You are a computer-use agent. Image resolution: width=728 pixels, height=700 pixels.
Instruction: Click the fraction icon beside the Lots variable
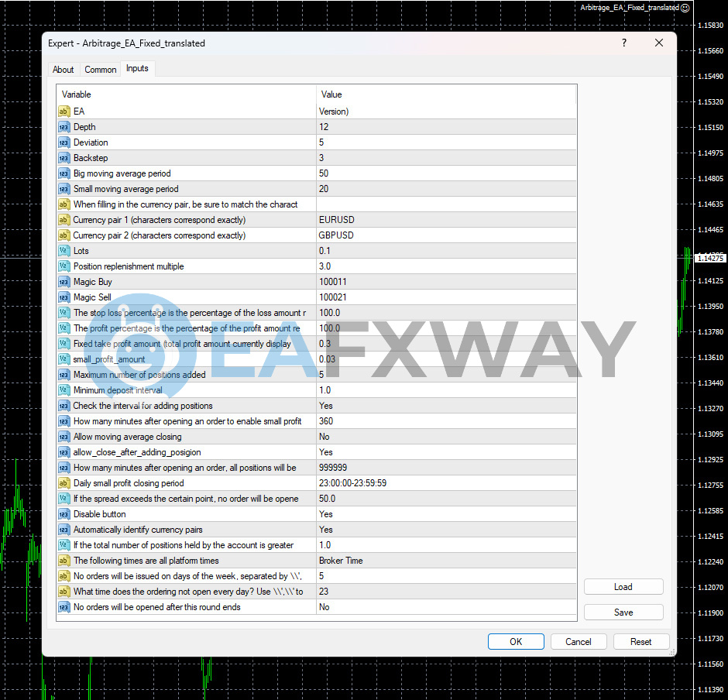(64, 251)
